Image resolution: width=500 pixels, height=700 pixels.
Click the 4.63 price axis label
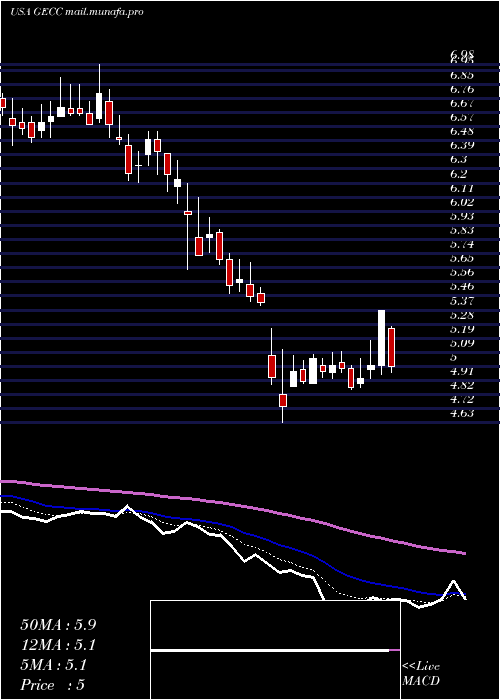(x=462, y=414)
